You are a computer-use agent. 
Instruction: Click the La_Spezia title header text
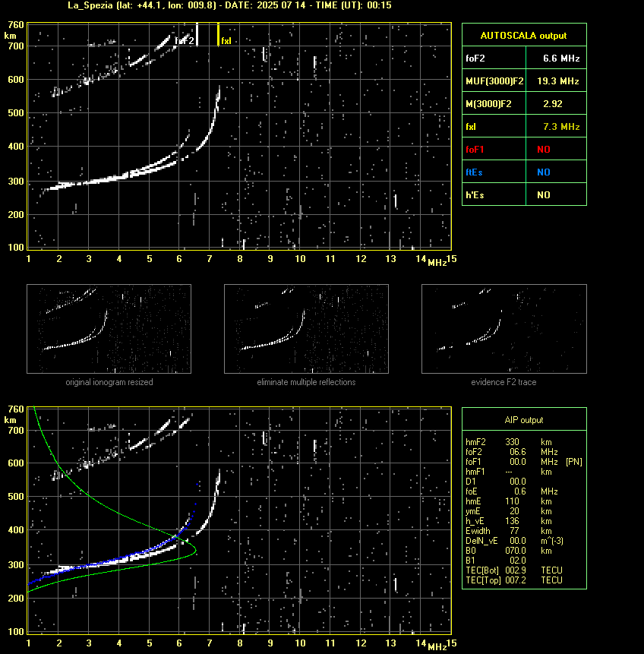click(x=229, y=5)
